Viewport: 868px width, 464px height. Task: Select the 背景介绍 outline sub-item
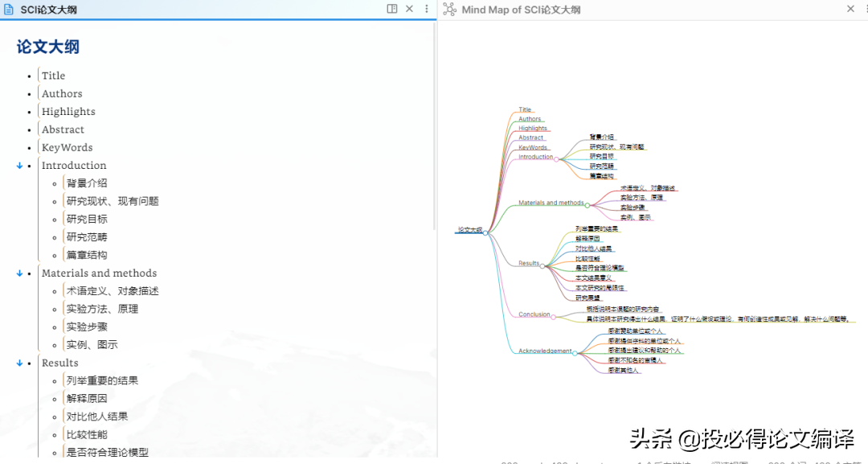click(x=87, y=183)
